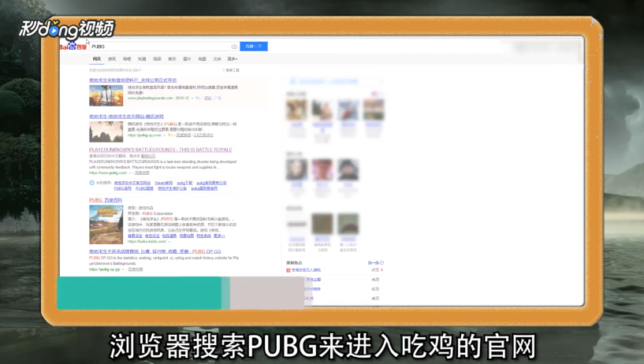Image resolution: width=644 pixels, height=364 pixels.
Task: Click the https://www.pubg.com/ URL
Action: coord(108,173)
